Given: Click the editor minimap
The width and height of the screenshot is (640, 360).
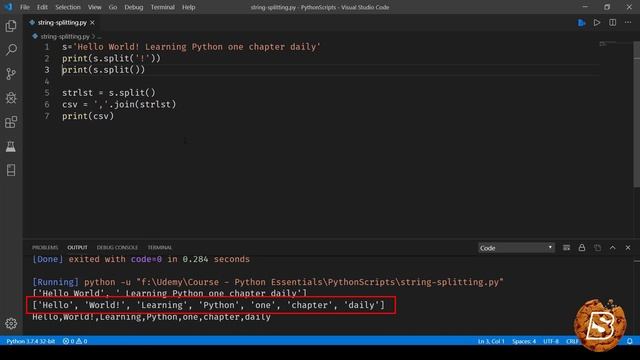Looking at the screenshot, I should point(616,44).
